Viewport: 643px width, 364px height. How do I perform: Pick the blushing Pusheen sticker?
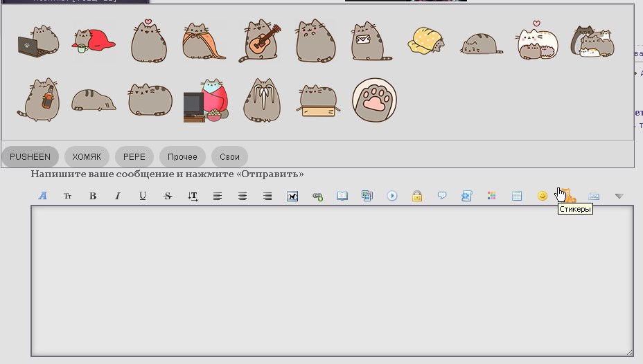(x=316, y=41)
